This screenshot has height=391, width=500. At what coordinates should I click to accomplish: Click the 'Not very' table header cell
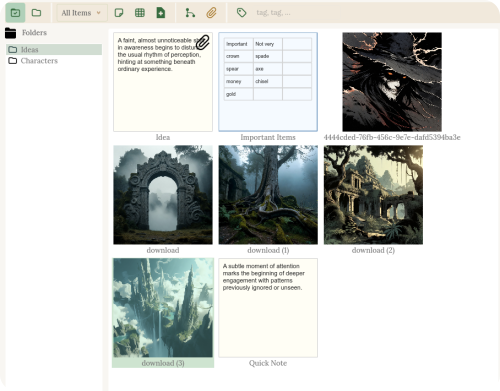(268, 44)
